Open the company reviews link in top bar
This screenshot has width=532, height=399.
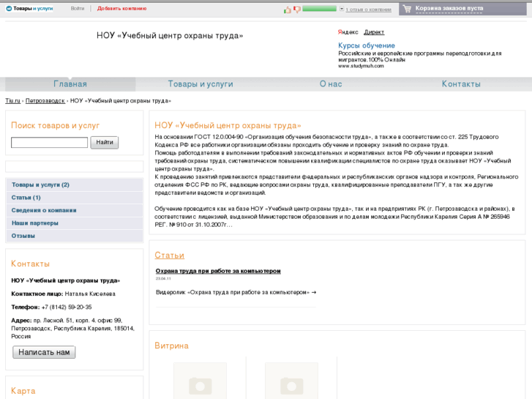click(369, 10)
